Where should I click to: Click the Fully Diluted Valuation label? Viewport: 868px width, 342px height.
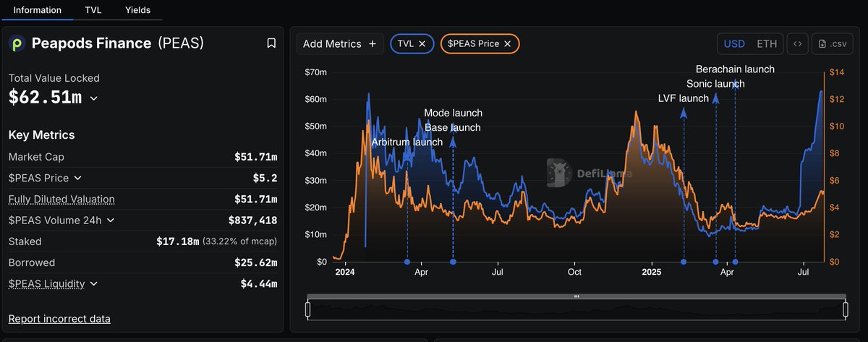click(x=61, y=200)
